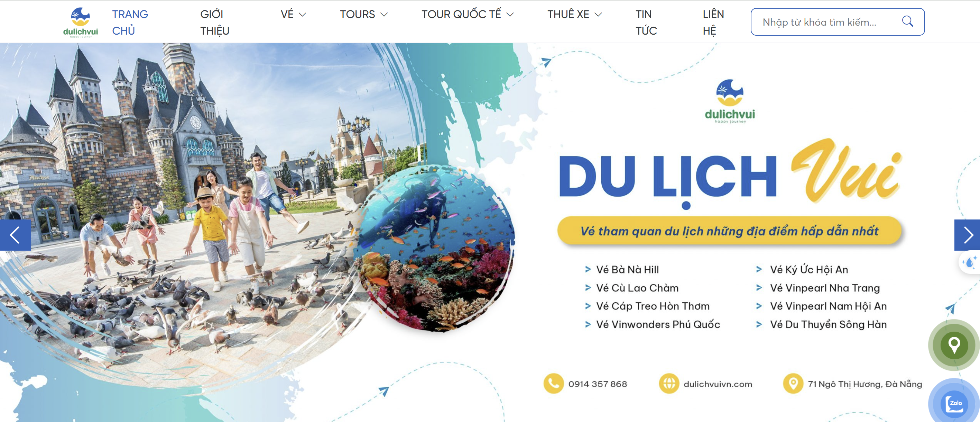Click the '71 Ngô Thị Hương, Đà Nẵng' address
The width and height of the screenshot is (980, 422).
tap(865, 384)
